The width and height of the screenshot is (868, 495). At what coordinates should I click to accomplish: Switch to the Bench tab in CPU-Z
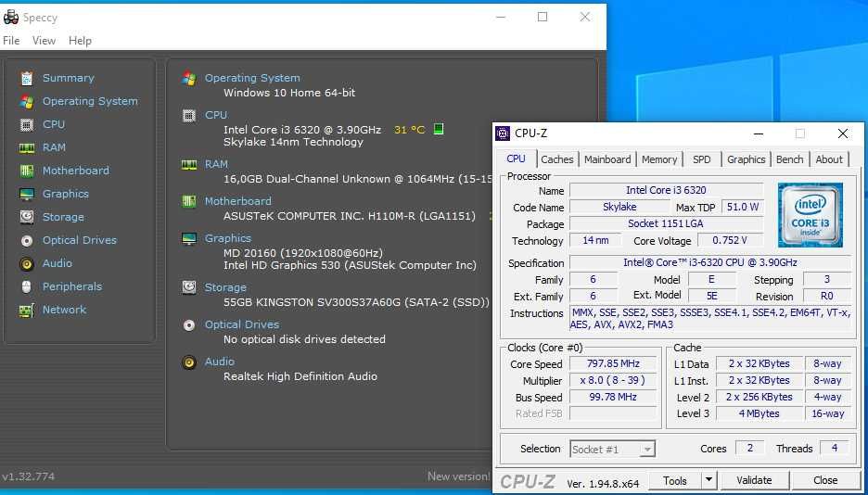pos(789,159)
